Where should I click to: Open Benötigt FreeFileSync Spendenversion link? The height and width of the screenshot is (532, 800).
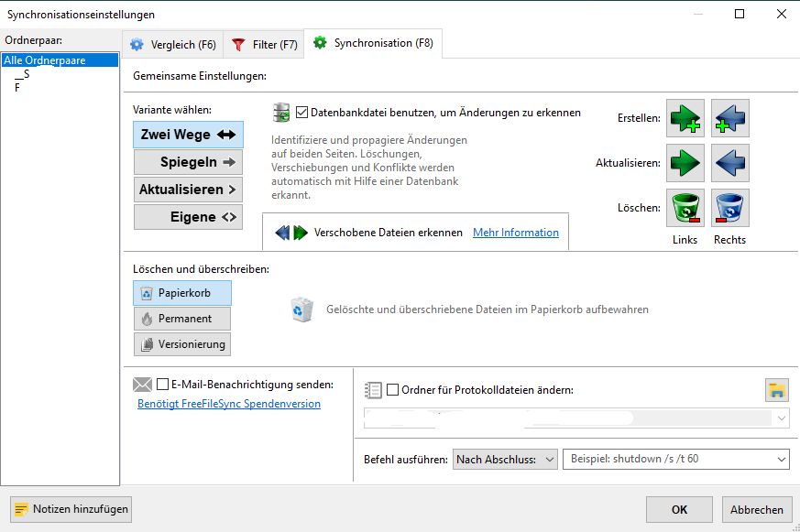(229, 404)
